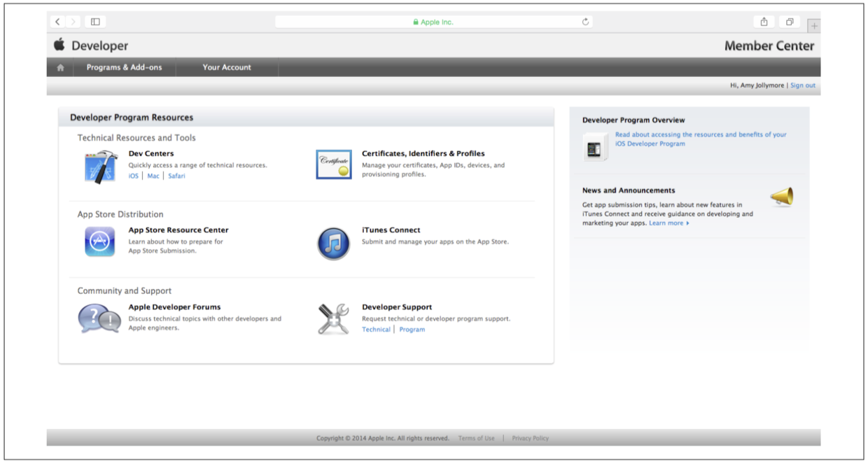Open the iOS Dev Center link
Image resolution: width=868 pixels, height=464 pixels.
click(x=133, y=176)
